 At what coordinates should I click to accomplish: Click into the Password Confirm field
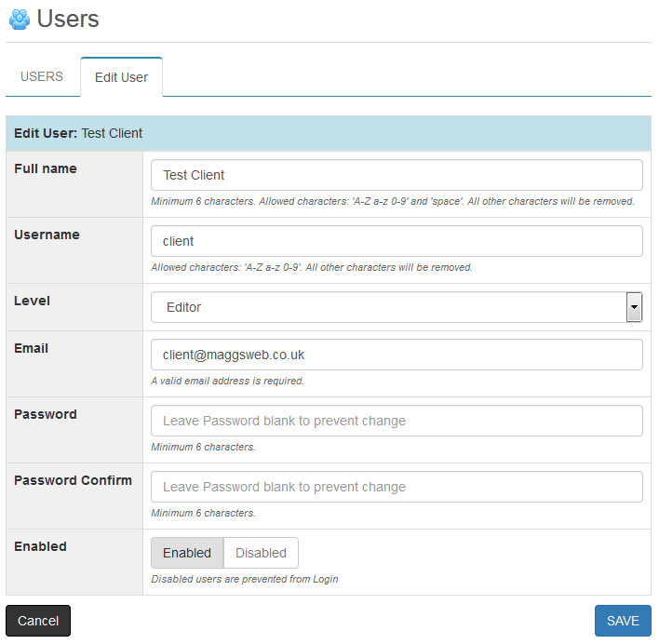pos(397,487)
